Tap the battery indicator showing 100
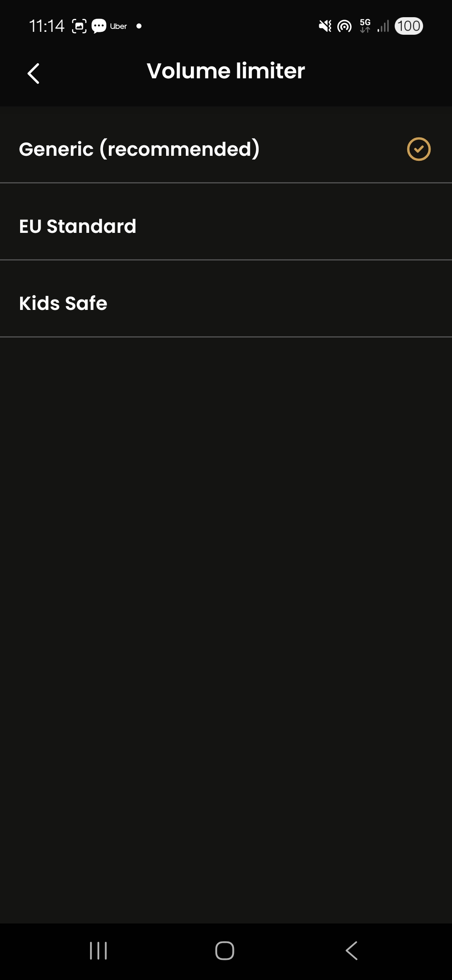452x980 pixels. pyautogui.click(x=408, y=26)
